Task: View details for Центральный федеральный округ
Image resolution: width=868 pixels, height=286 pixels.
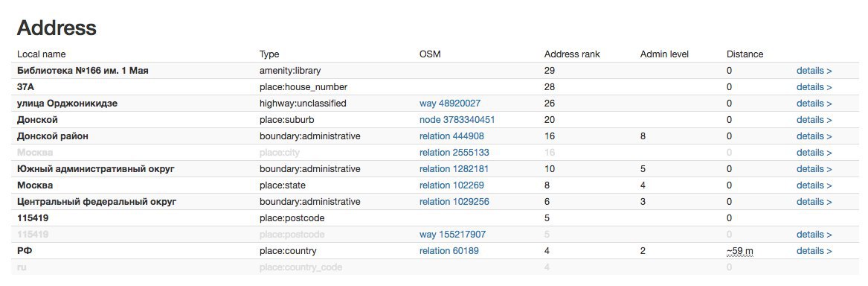Action: coord(814,202)
